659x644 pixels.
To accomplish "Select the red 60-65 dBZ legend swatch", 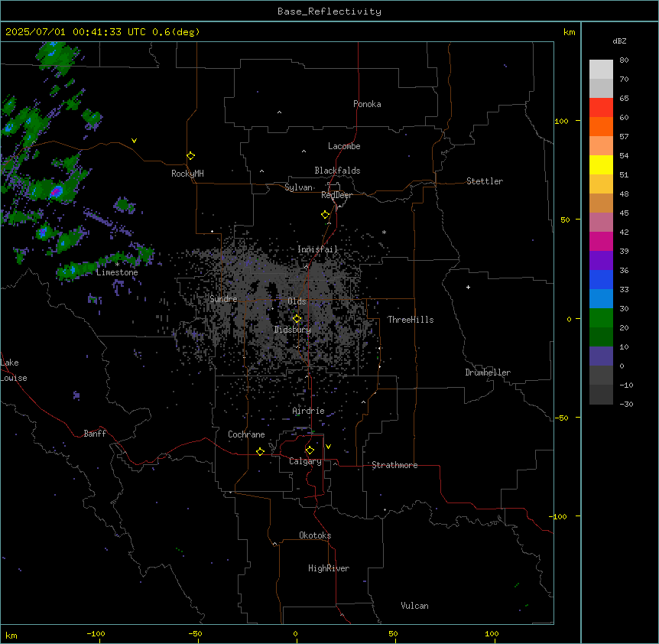I will (601, 108).
